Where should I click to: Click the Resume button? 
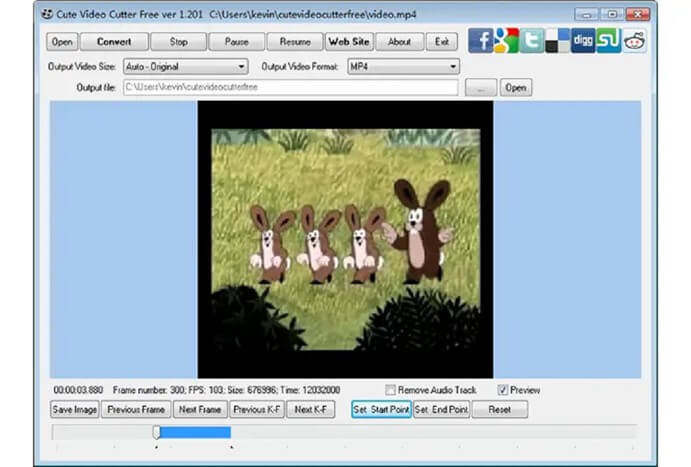(x=295, y=42)
